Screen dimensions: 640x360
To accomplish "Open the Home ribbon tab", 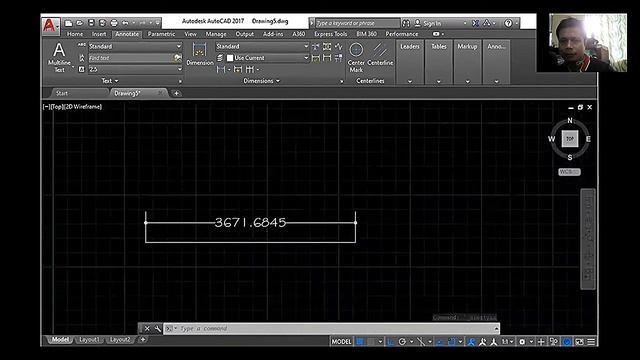I will pyautogui.click(x=75, y=34).
